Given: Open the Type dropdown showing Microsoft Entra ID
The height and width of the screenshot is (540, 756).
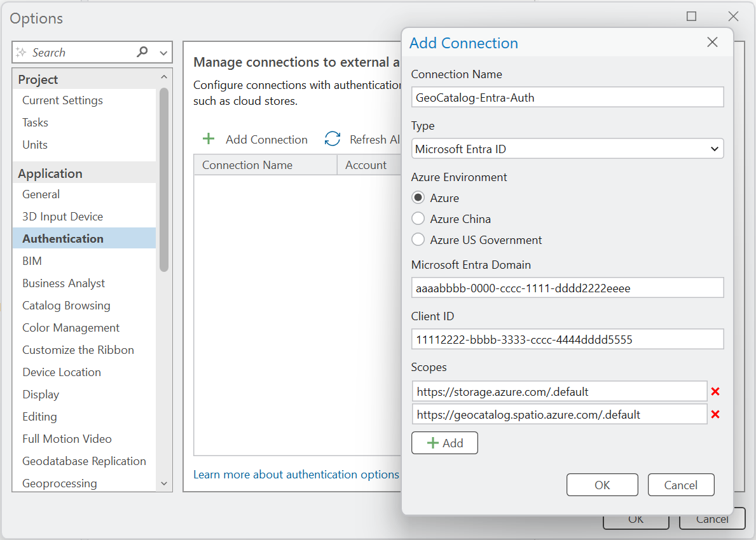Looking at the screenshot, I should click(x=567, y=149).
